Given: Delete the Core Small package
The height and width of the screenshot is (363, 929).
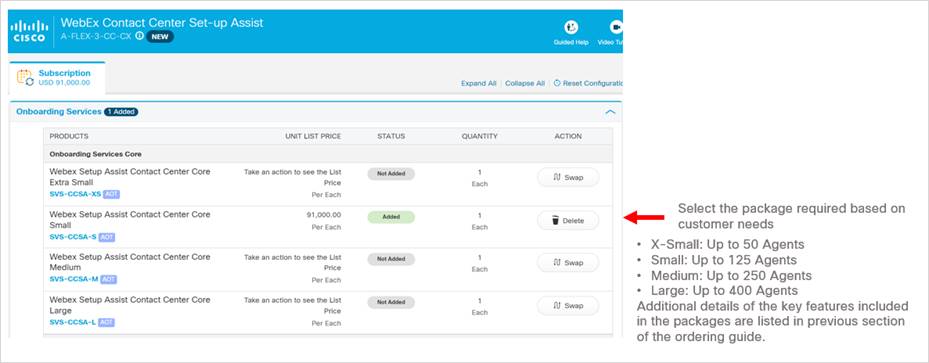Looking at the screenshot, I should 568,220.
